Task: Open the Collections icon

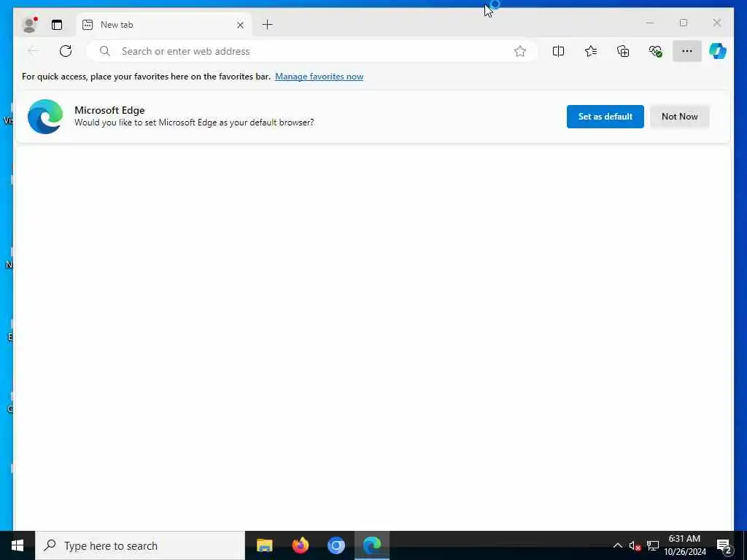Action: pos(623,51)
